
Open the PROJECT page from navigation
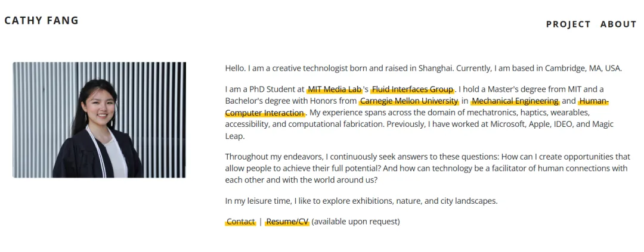[x=568, y=24]
